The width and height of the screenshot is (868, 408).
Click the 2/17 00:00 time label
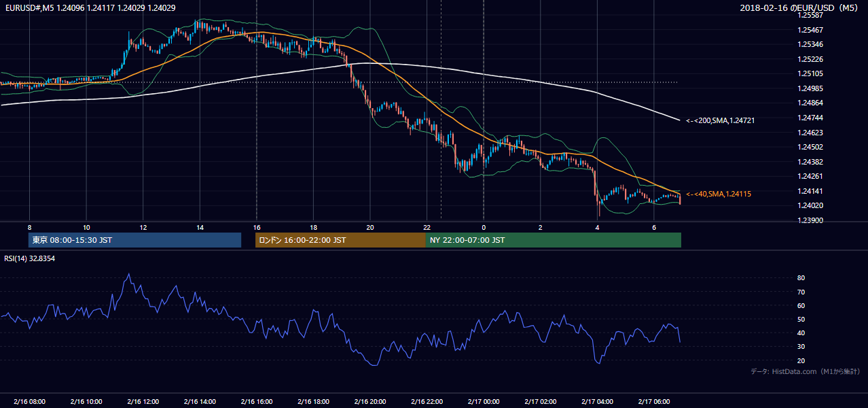click(483, 402)
